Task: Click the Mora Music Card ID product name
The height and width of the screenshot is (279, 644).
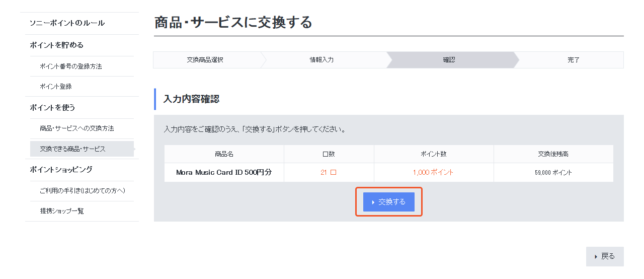Action: point(224,172)
